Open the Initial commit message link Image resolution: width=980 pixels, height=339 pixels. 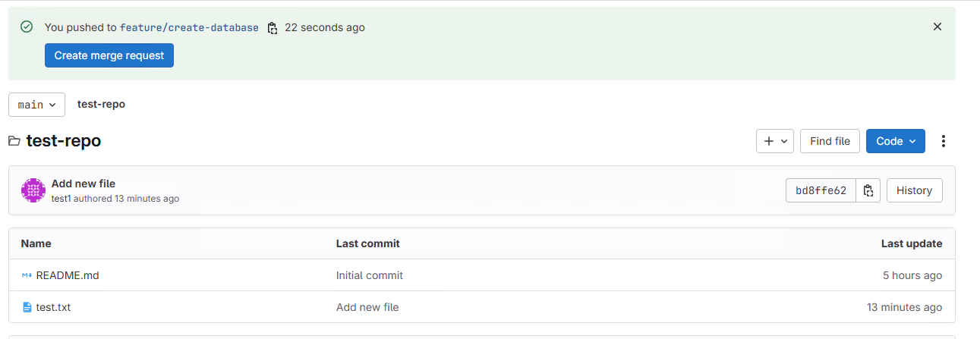tap(370, 275)
